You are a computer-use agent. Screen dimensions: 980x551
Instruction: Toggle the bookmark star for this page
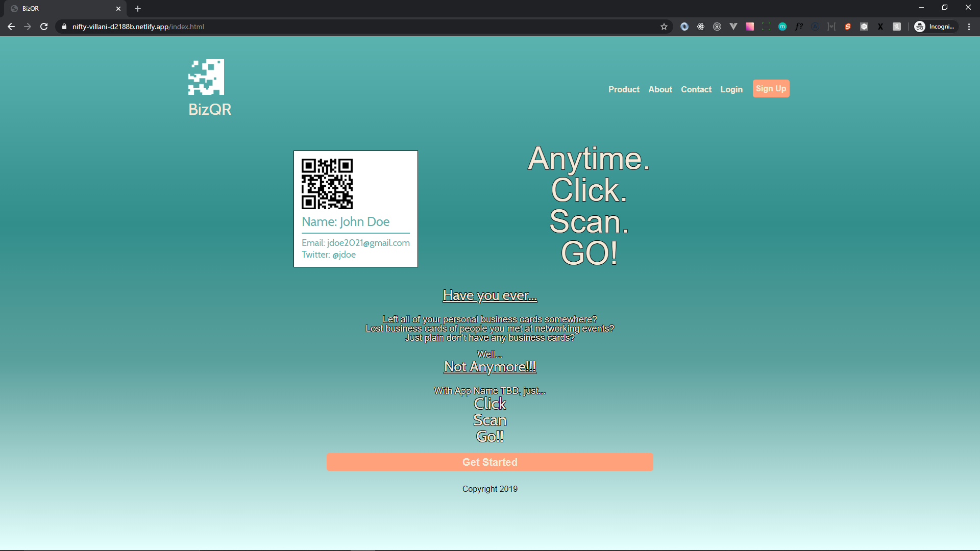(664, 27)
